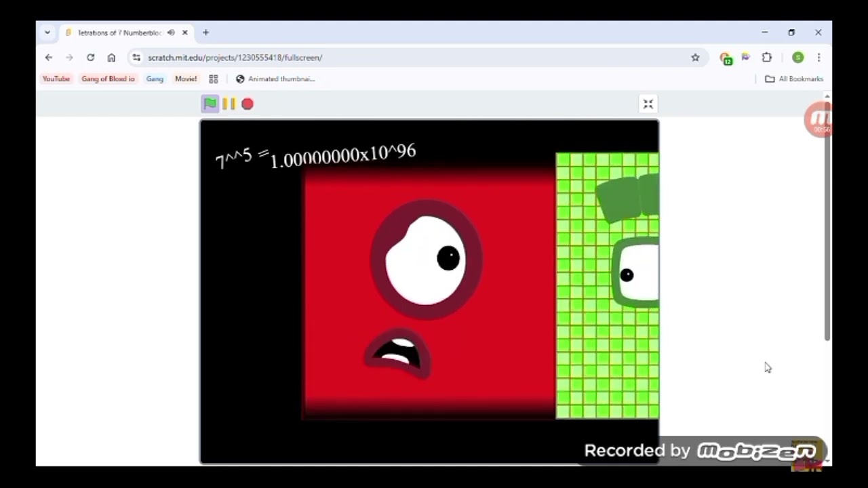Minimize the Chrome window

click(764, 33)
